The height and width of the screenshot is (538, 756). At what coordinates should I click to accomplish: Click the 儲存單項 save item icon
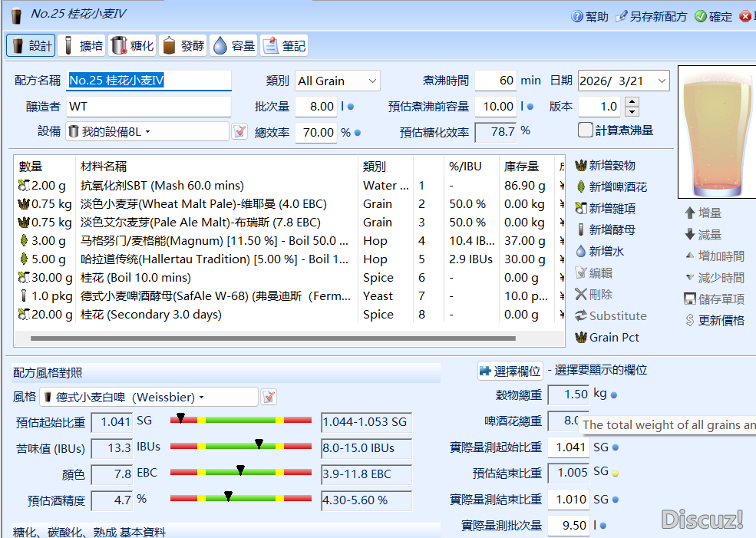(690, 299)
